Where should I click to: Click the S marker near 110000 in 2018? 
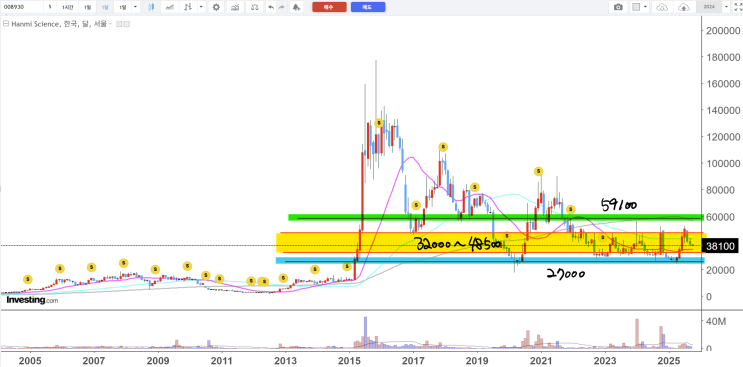(443, 147)
